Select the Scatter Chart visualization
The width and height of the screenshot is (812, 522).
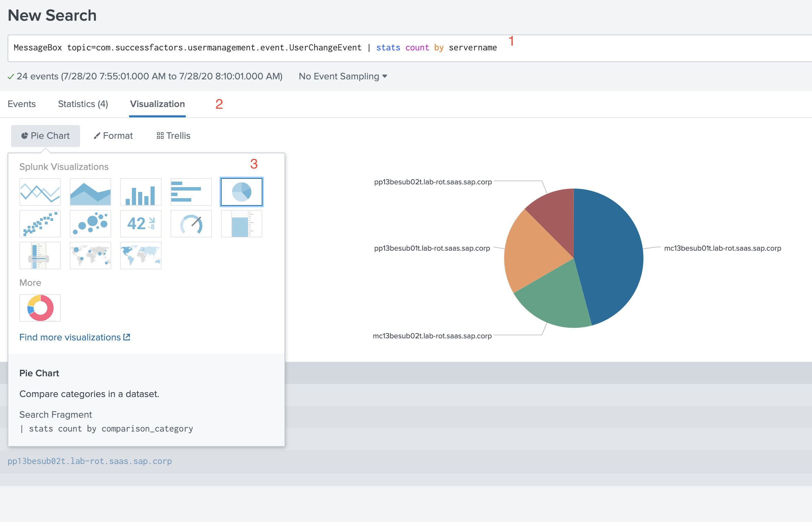click(40, 224)
